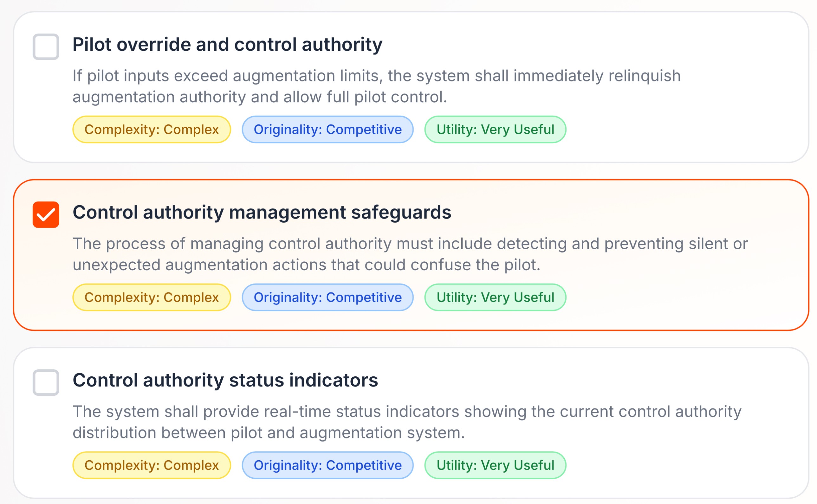The height and width of the screenshot is (504, 817).
Task: Click Utility: Very Useful tag in status indicators card
Action: 495,465
